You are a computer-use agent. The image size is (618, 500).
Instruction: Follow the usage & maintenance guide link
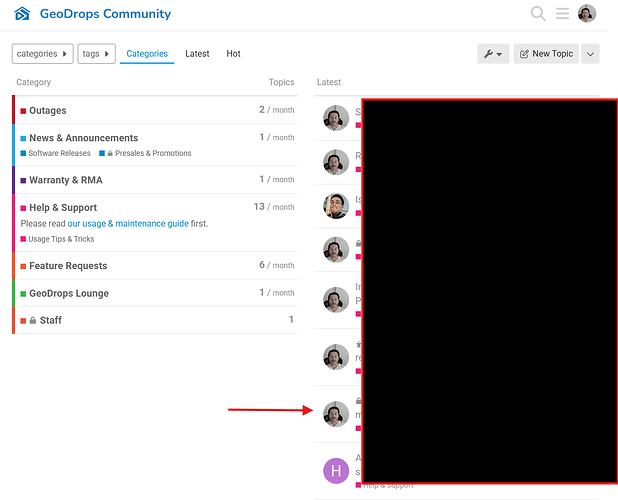[128, 223]
